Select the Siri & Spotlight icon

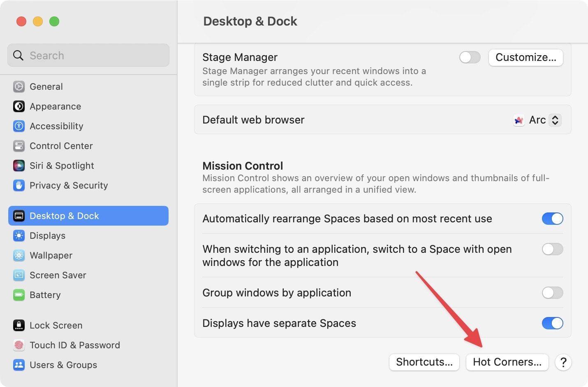pos(19,166)
